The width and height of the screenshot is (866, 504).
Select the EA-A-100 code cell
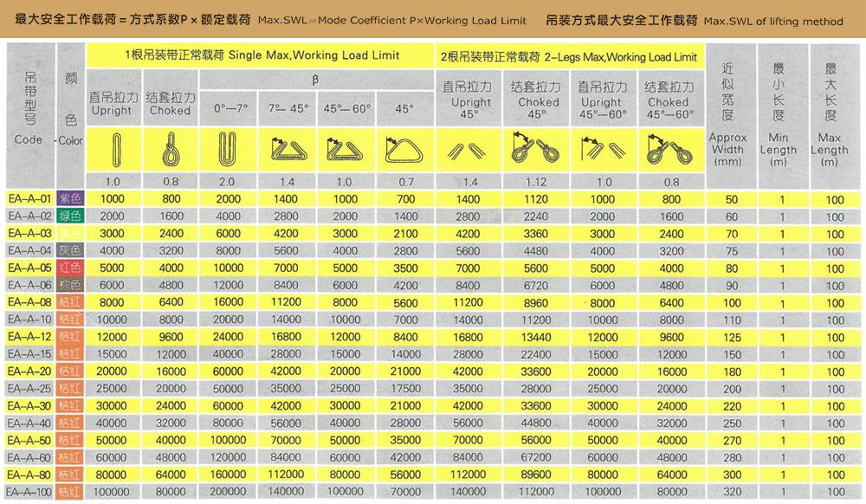30,492
